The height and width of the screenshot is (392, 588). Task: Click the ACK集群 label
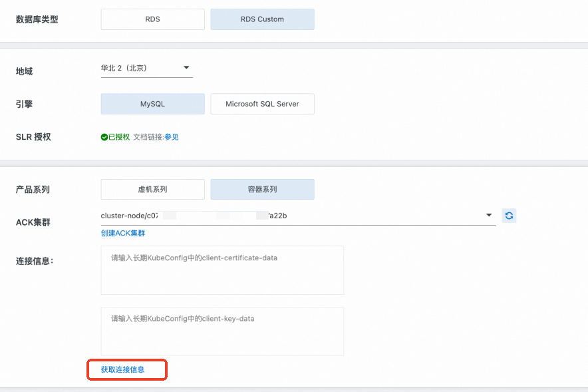click(x=33, y=222)
